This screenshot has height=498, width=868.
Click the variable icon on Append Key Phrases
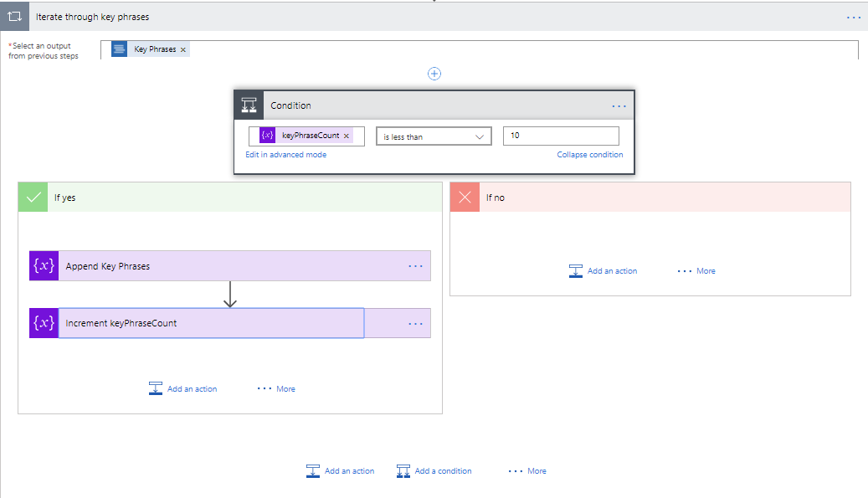pos(44,266)
